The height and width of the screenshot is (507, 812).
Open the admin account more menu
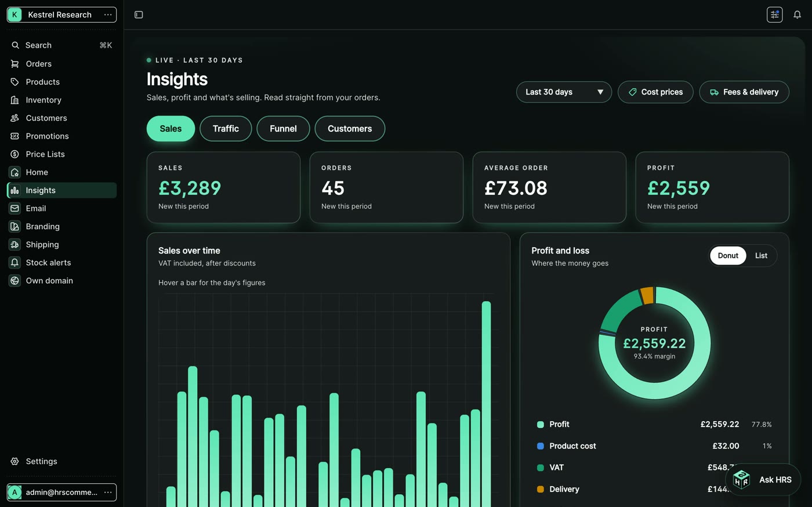pos(108,492)
